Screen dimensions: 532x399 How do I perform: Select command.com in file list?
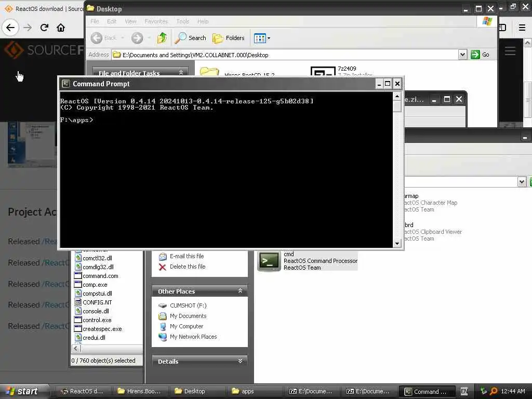96,276
